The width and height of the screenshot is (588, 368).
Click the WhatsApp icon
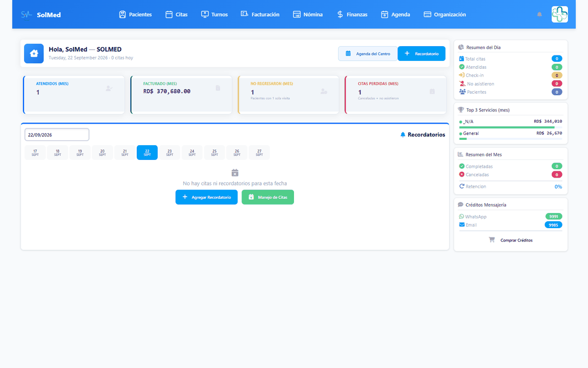click(462, 216)
